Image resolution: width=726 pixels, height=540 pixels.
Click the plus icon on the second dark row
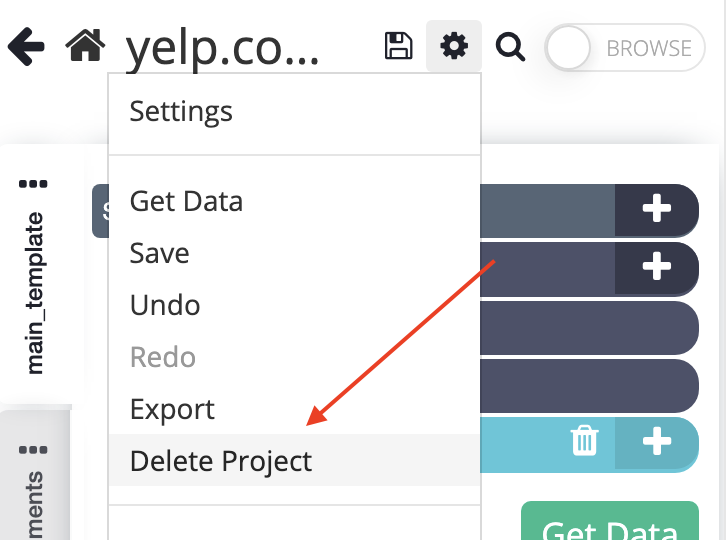point(657,266)
